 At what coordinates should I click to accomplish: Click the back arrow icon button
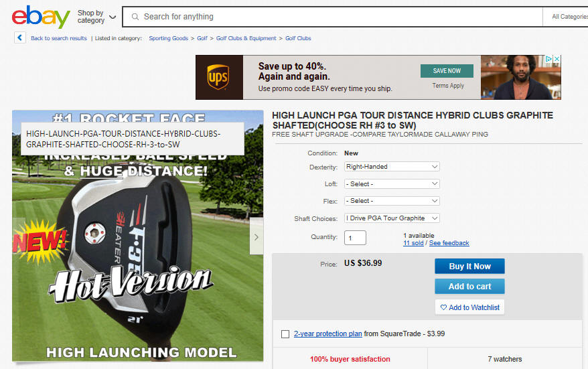tap(20, 38)
